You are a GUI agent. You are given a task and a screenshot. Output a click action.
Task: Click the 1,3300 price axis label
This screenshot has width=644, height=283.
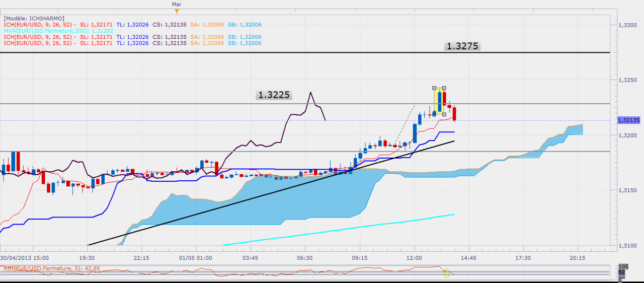pyautogui.click(x=628, y=25)
